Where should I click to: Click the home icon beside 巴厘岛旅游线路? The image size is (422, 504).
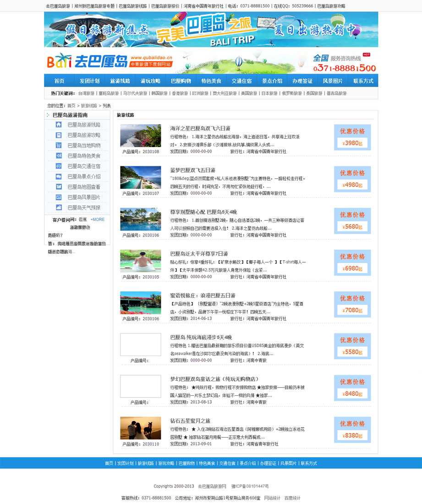coord(59,125)
